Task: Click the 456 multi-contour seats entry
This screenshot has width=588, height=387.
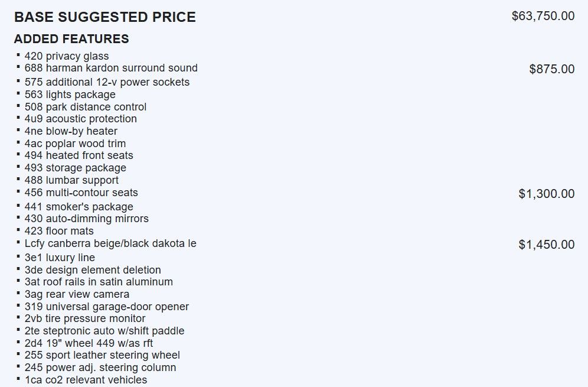Action: pyautogui.click(x=81, y=193)
